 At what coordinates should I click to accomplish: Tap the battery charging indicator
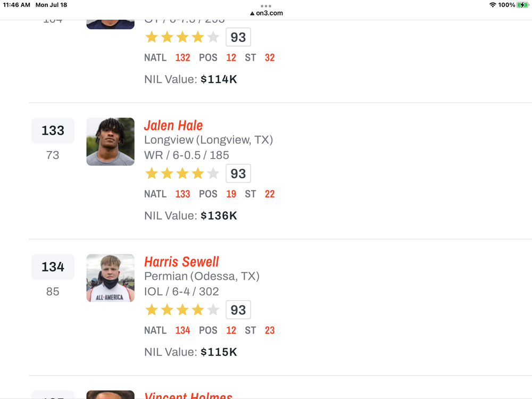[x=522, y=5]
